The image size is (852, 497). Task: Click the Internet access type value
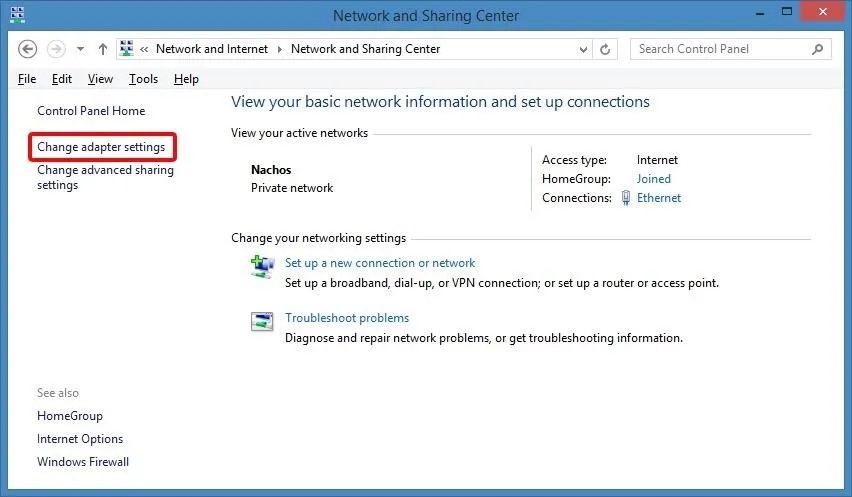(x=657, y=160)
